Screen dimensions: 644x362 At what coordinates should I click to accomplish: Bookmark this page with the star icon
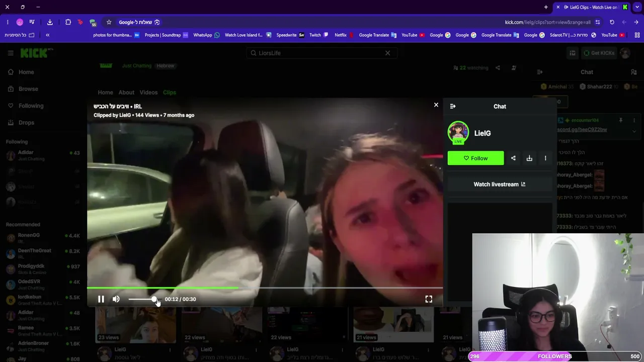tap(109, 22)
